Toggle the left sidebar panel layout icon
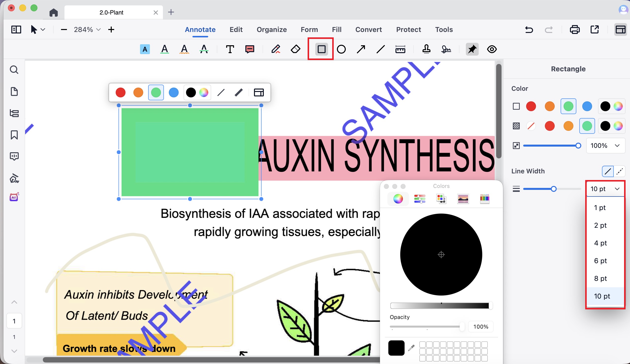Image resolution: width=630 pixels, height=364 pixels. point(16,30)
